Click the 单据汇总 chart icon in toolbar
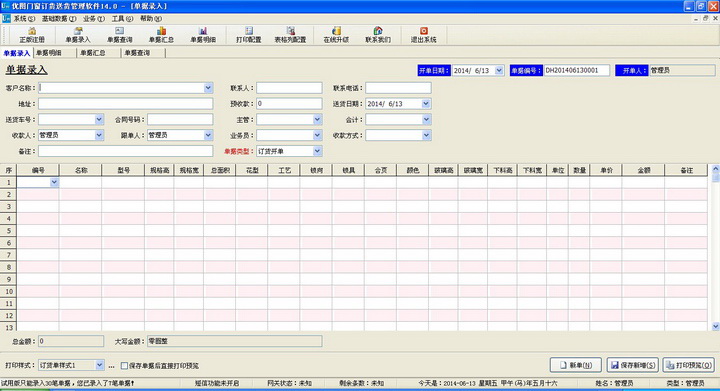 161,35
